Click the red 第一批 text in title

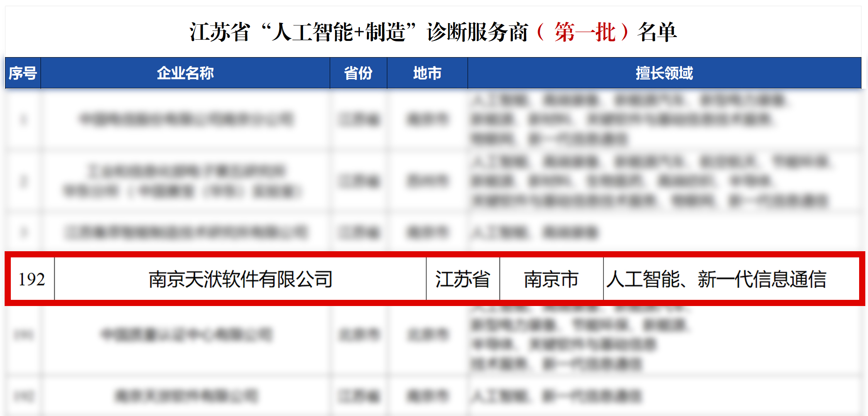(x=585, y=32)
